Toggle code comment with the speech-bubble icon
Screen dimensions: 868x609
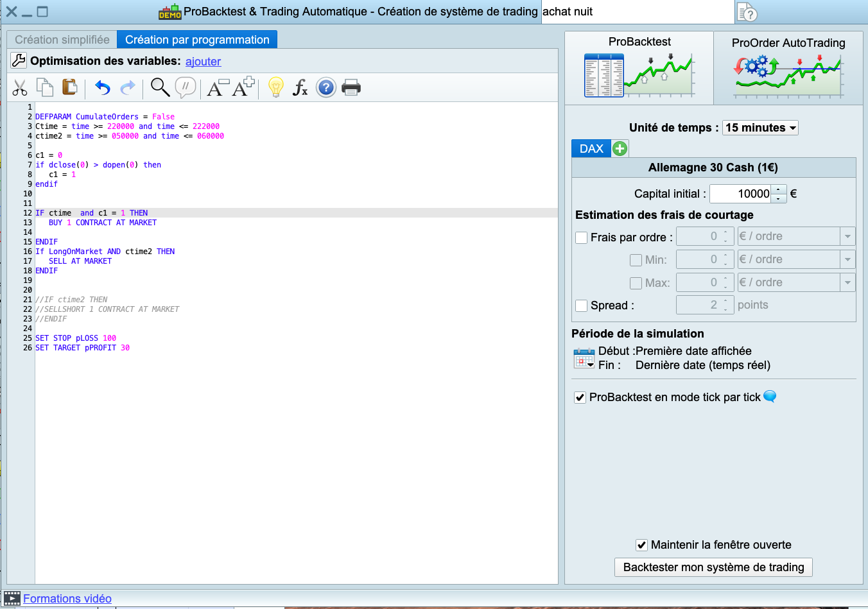click(x=185, y=87)
